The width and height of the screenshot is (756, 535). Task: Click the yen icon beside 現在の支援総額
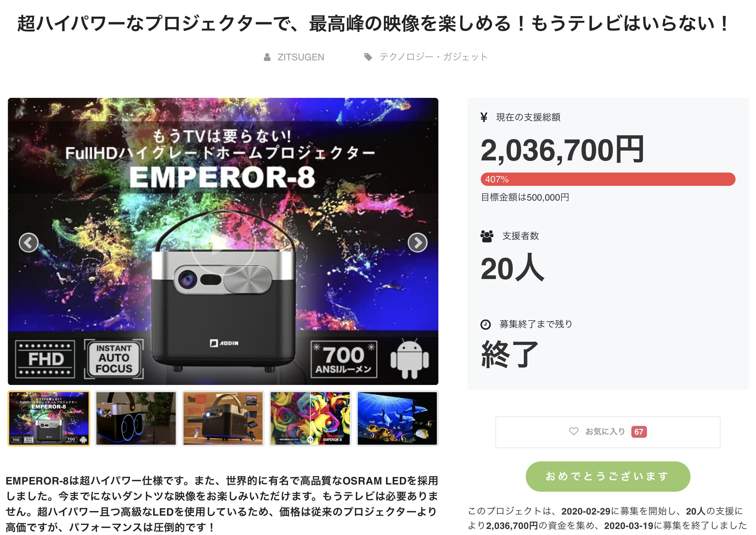pos(484,117)
